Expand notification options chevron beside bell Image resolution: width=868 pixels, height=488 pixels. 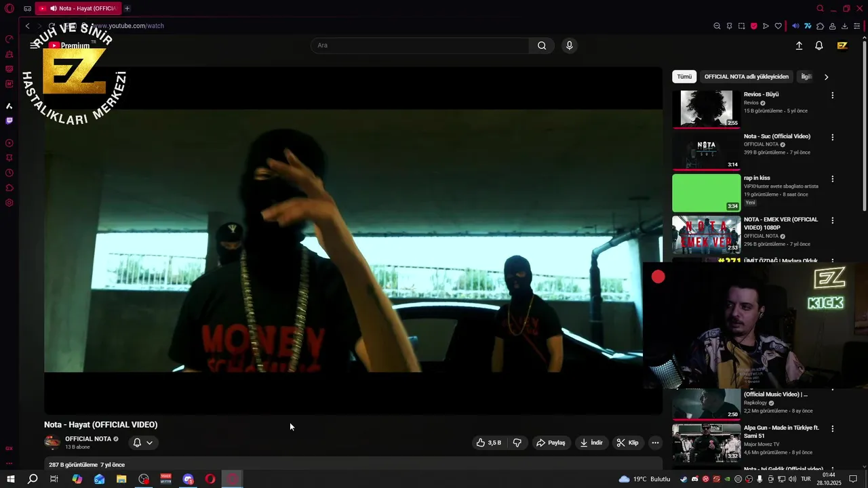[x=149, y=443]
